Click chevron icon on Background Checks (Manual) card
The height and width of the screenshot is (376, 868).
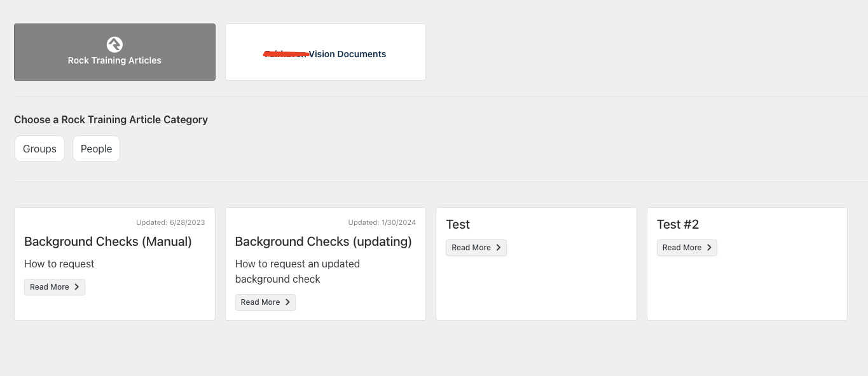pos(77,287)
